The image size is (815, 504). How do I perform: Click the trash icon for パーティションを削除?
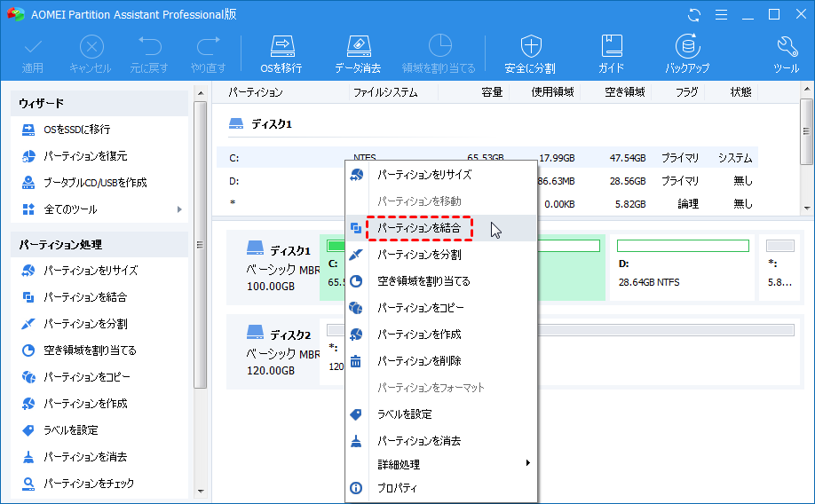click(356, 360)
